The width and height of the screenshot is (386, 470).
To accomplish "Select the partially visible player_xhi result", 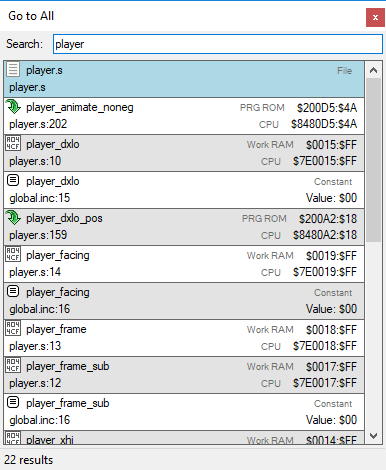I will pos(184,437).
